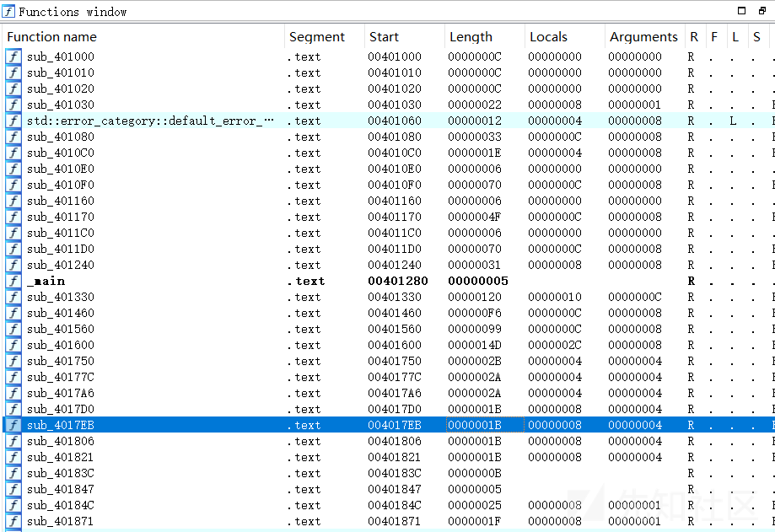Select function name sub_40183C
The height and width of the screenshot is (532, 775).
click(x=61, y=473)
